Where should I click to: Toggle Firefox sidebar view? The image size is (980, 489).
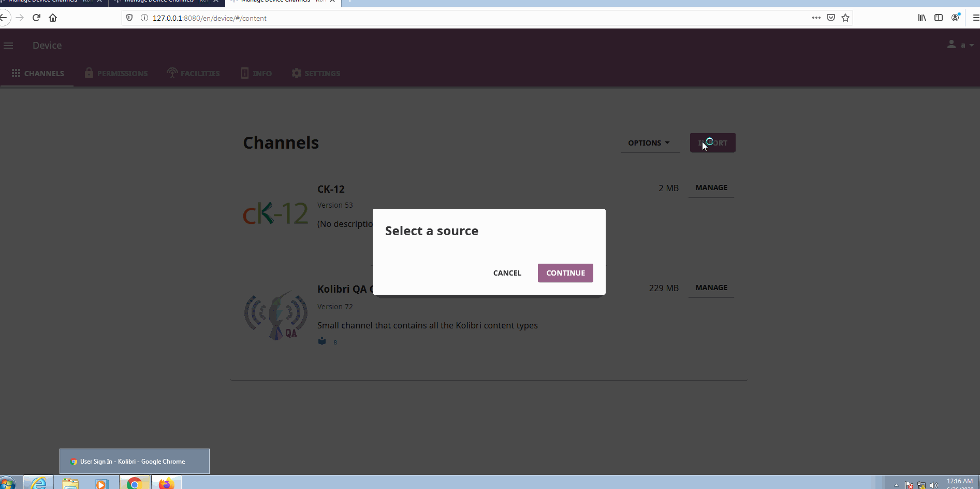coord(939,18)
